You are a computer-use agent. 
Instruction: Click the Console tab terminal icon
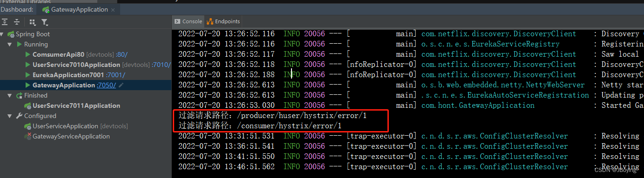click(x=177, y=21)
